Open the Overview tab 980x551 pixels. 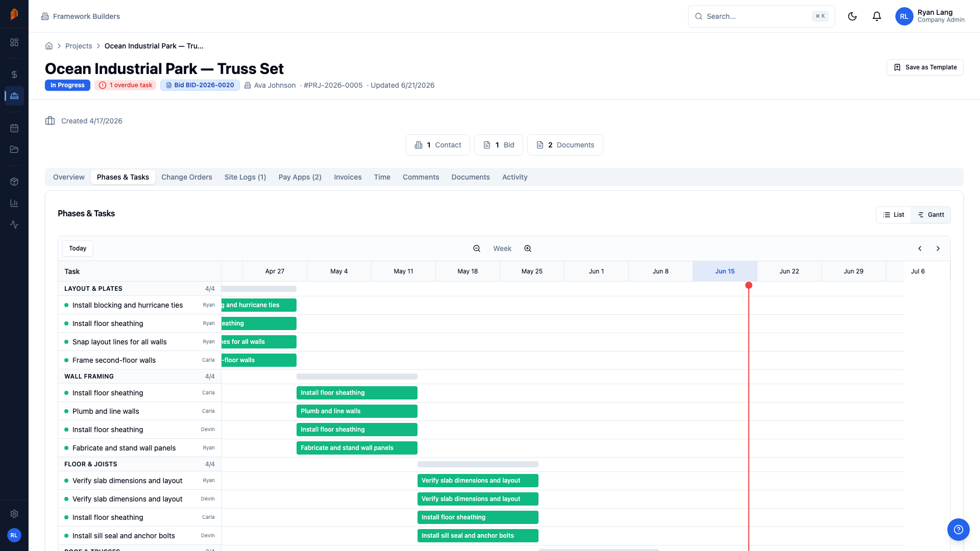[x=69, y=177]
